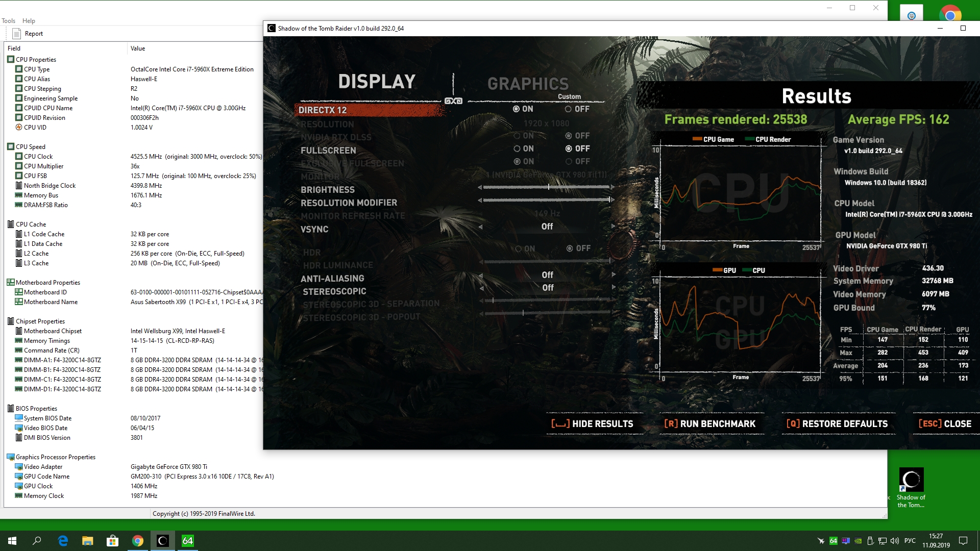The image size is (980, 551).
Task: Turn Fullscreen ON
Action: tap(517, 148)
